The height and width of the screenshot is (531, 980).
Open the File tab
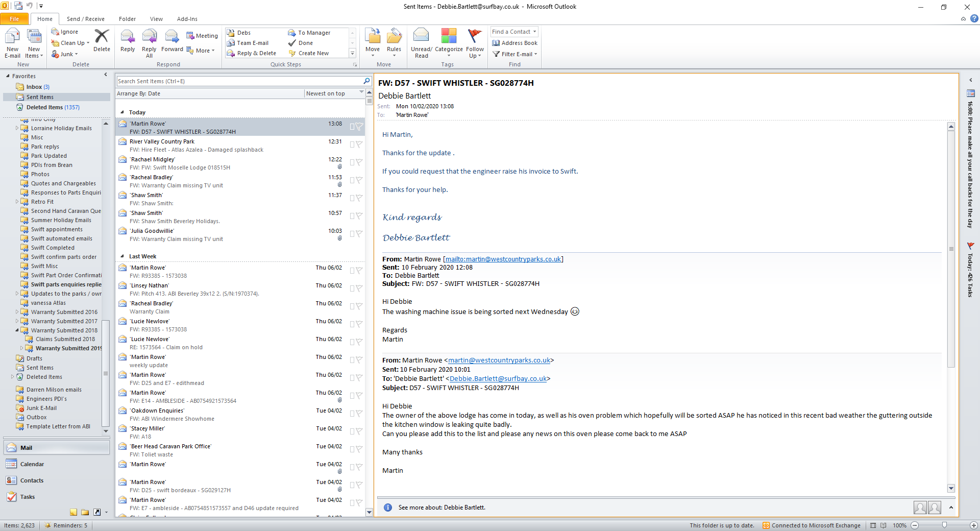tap(14, 19)
